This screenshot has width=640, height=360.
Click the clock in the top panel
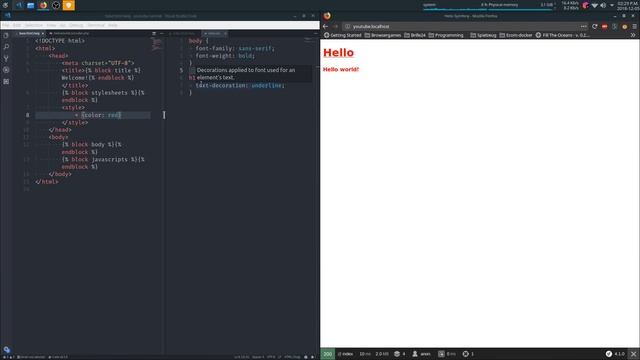pos(628,5)
